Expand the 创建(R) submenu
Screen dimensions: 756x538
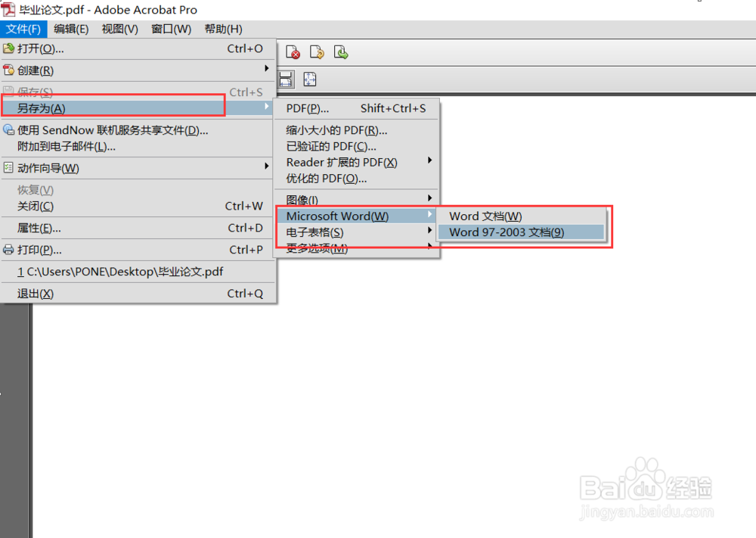pyautogui.click(x=138, y=70)
